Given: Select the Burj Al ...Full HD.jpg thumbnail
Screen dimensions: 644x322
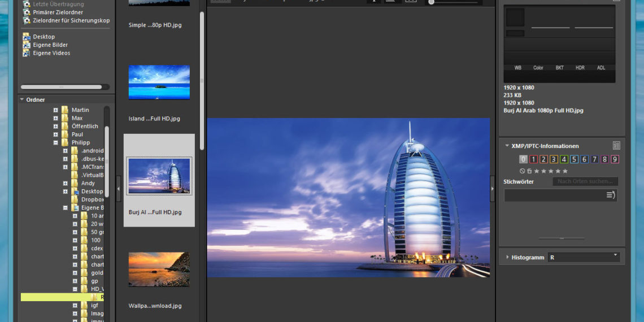Looking at the screenshot, I should [159, 176].
